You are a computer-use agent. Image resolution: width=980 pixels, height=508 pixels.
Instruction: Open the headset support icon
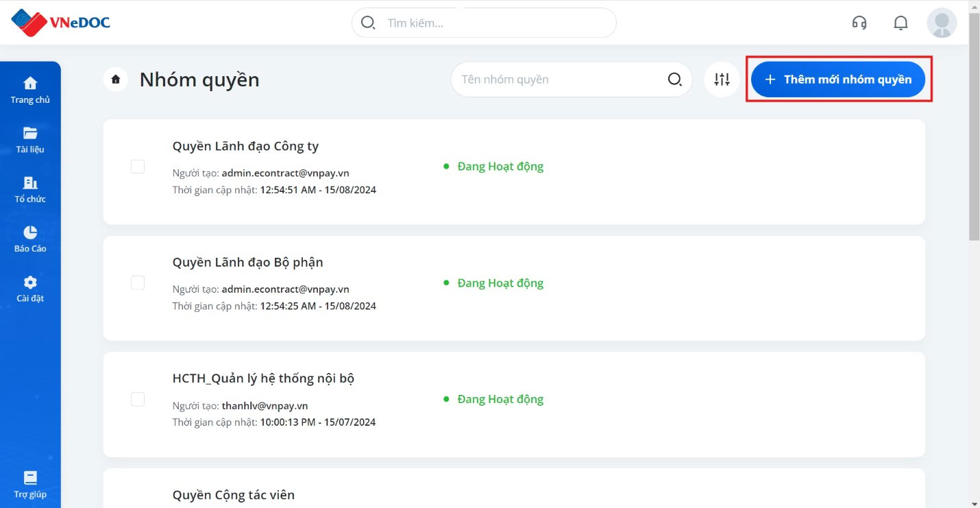pyautogui.click(x=859, y=23)
